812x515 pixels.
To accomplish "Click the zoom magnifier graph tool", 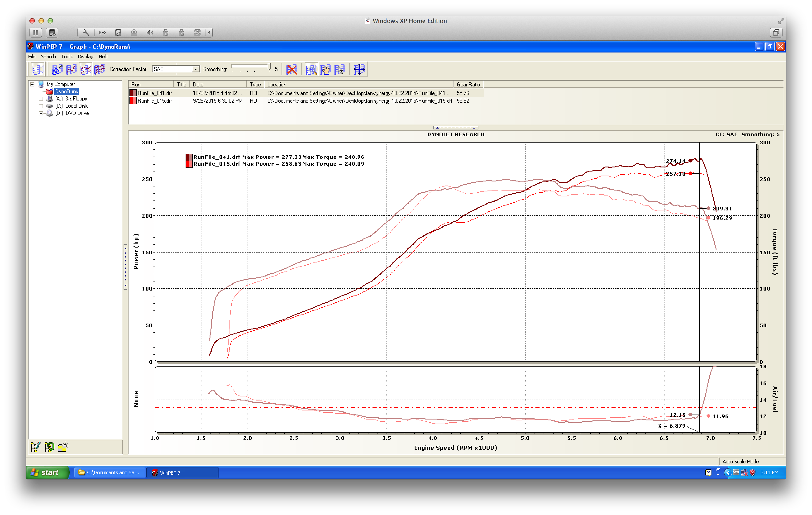I will (311, 69).
